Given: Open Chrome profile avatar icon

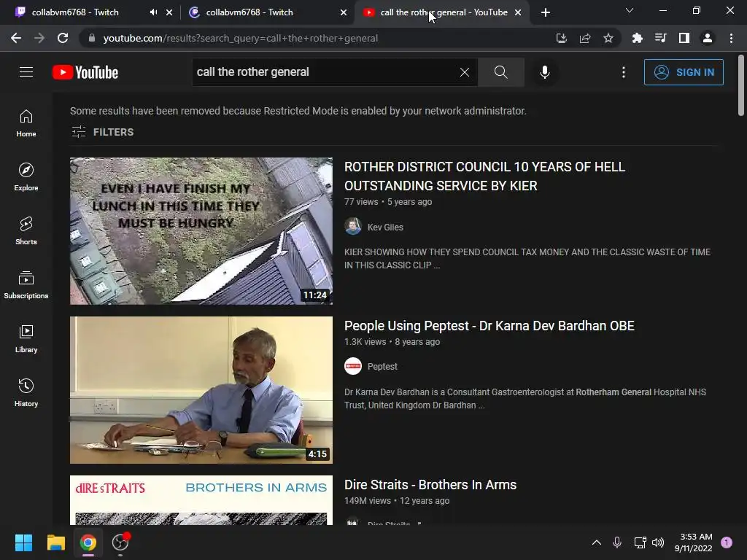Looking at the screenshot, I should [708, 38].
